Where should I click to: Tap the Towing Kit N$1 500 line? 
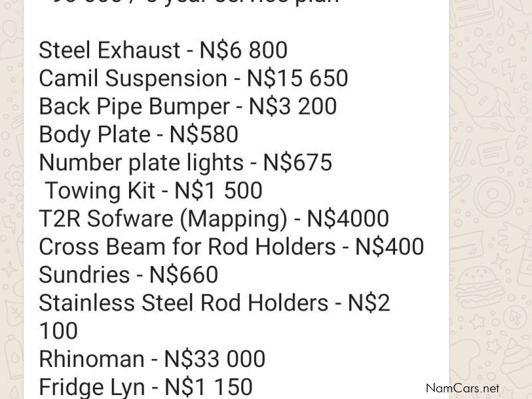click(153, 190)
